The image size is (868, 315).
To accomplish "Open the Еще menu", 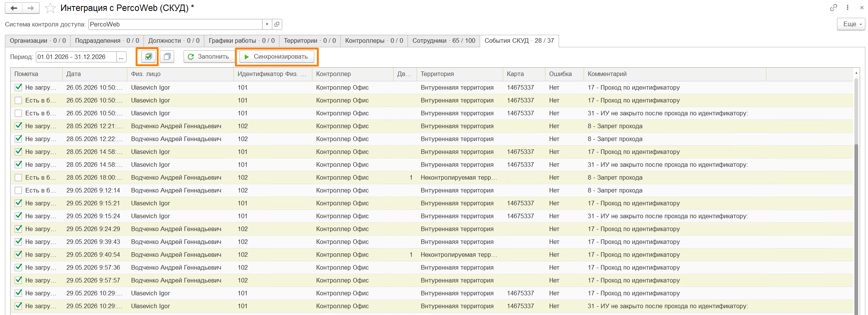I will click(x=851, y=24).
